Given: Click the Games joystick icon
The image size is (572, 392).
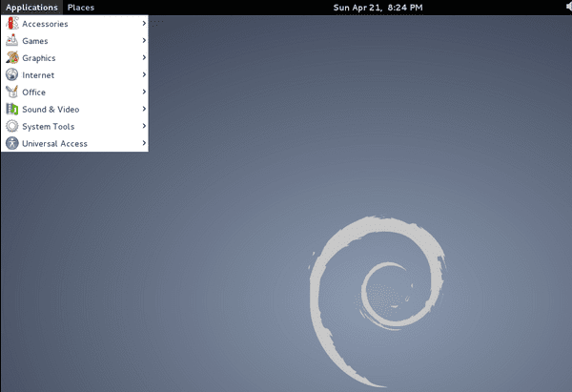Looking at the screenshot, I should [x=12, y=40].
